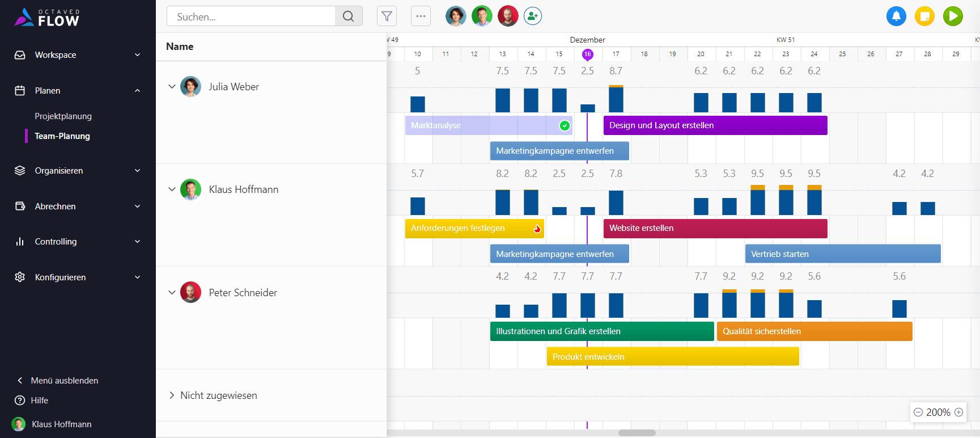
Task: Open the Hilfe link
Action: [39, 401]
